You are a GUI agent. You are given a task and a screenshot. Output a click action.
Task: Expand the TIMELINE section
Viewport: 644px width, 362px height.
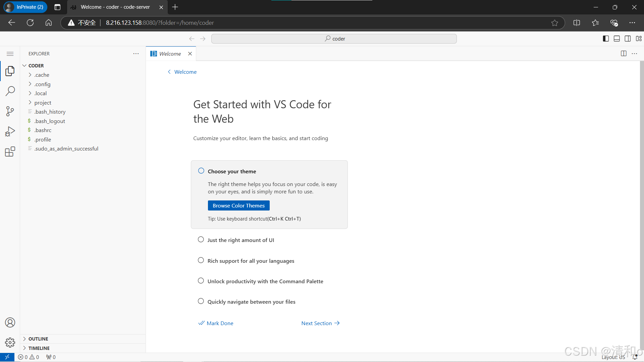[x=83, y=348]
